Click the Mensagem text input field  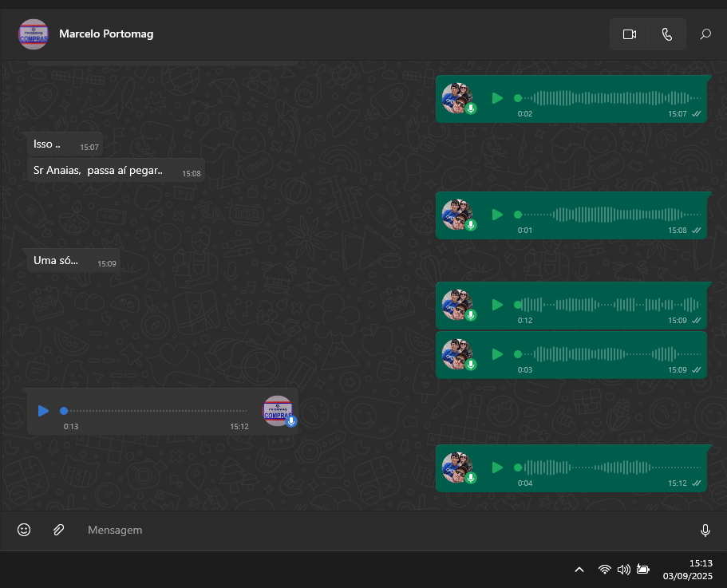[383, 530]
